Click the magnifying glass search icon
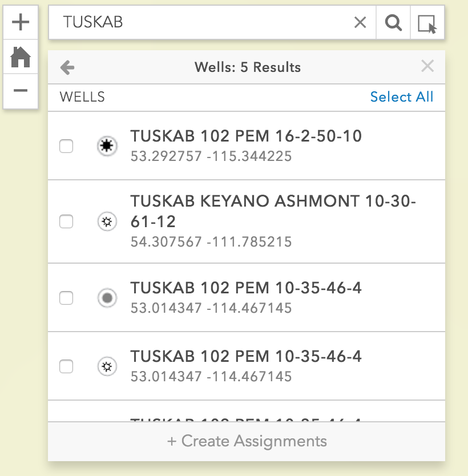The width and height of the screenshot is (468, 476). point(393,23)
